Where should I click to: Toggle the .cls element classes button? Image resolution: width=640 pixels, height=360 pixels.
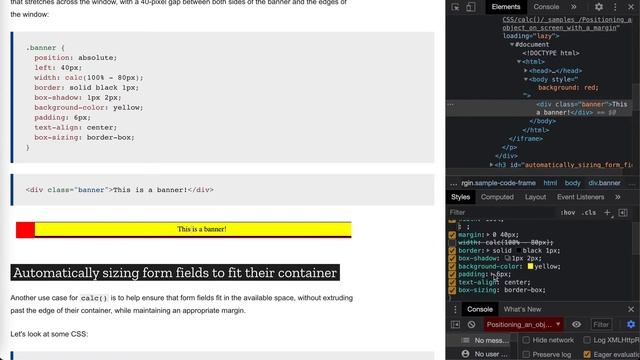coord(589,213)
